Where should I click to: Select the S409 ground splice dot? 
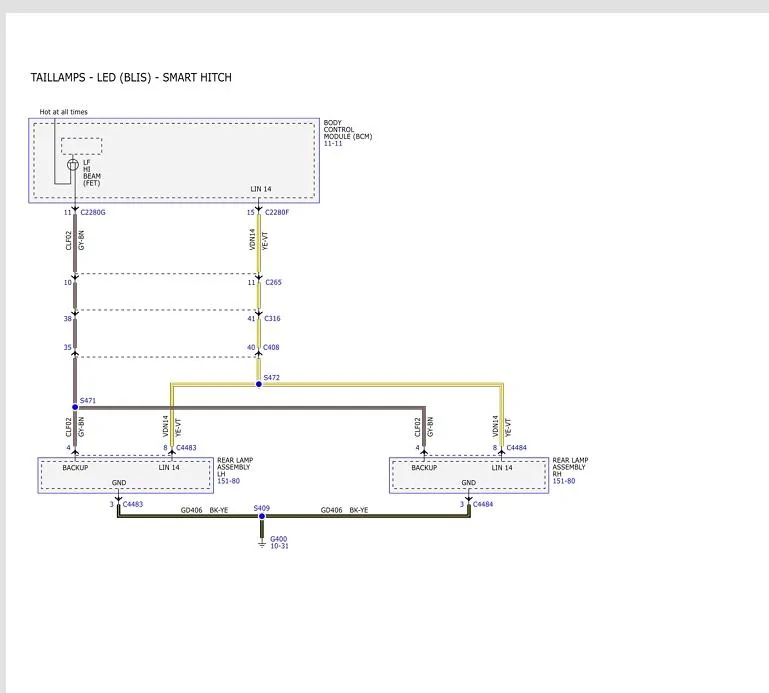point(261,516)
